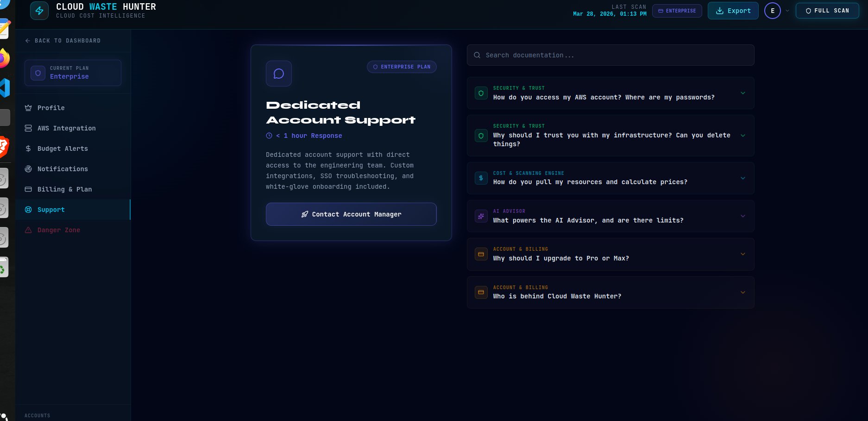Click the shield icon in Current Plan card

(x=38, y=73)
